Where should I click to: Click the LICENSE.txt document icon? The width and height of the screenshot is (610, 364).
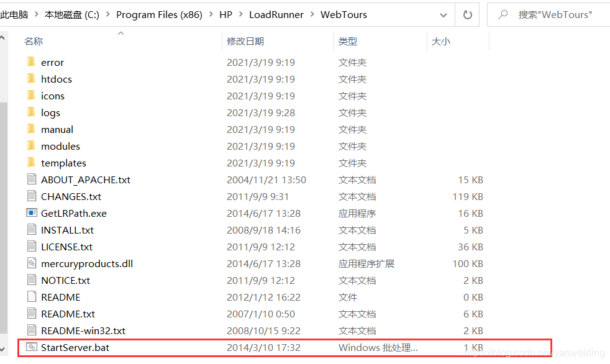32,246
